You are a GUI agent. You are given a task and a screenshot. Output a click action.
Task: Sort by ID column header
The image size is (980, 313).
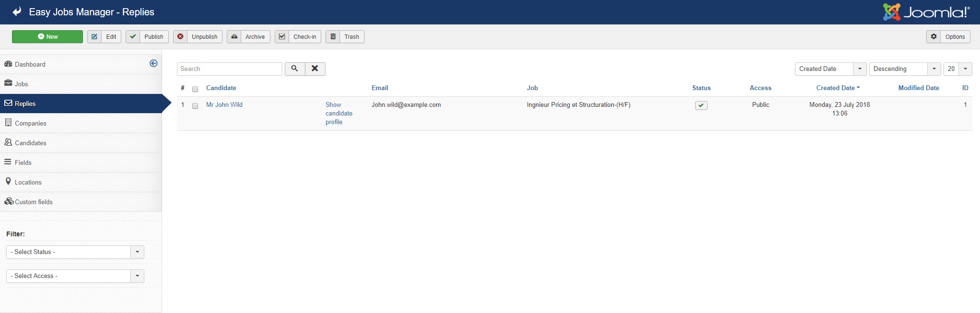tap(965, 88)
